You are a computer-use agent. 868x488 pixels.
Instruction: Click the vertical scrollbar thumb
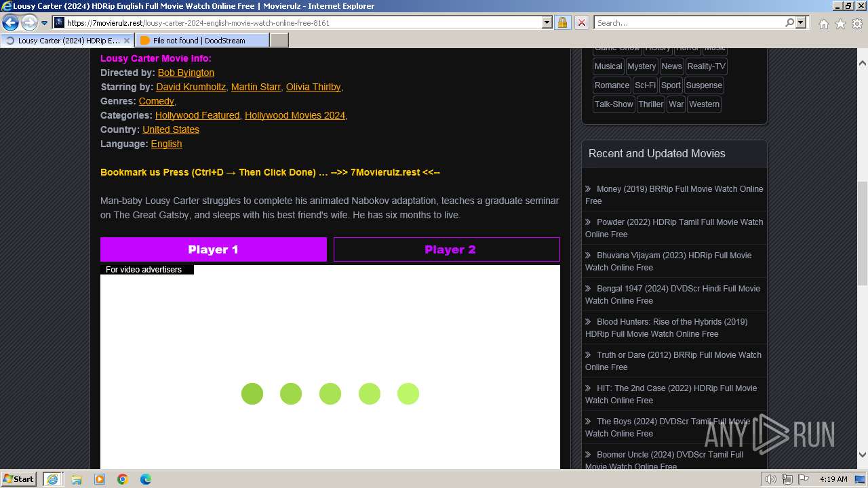pos(863,234)
